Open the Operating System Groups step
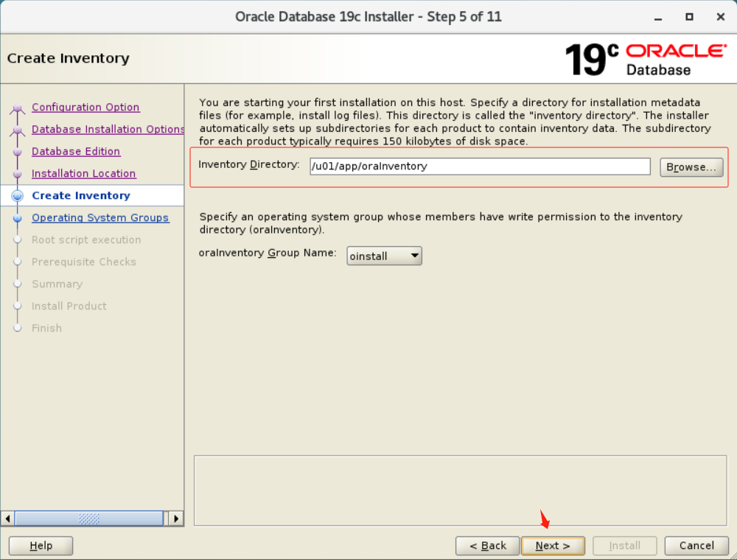 pyautogui.click(x=100, y=217)
